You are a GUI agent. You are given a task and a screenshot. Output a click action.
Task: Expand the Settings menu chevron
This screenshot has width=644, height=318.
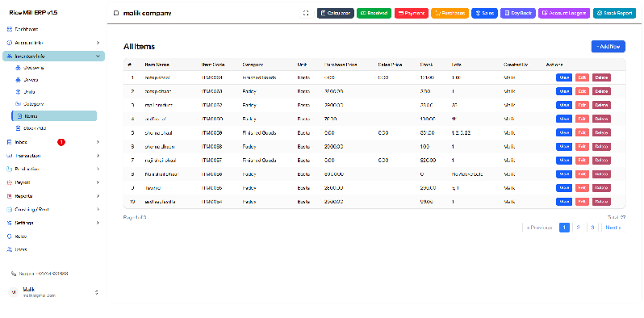98,223
